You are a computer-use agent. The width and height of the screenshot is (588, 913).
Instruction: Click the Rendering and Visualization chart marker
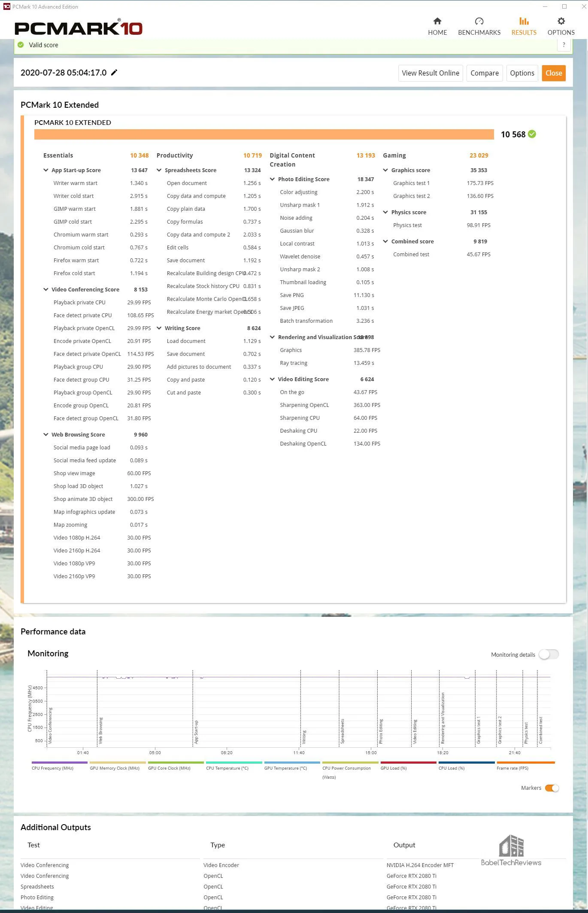(x=443, y=718)
